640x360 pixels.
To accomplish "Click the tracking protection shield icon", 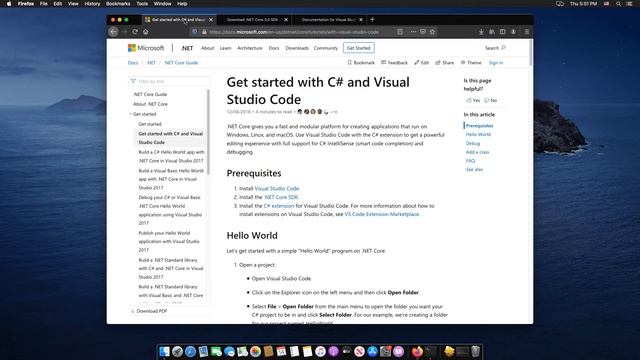I will tap(195, 32).
